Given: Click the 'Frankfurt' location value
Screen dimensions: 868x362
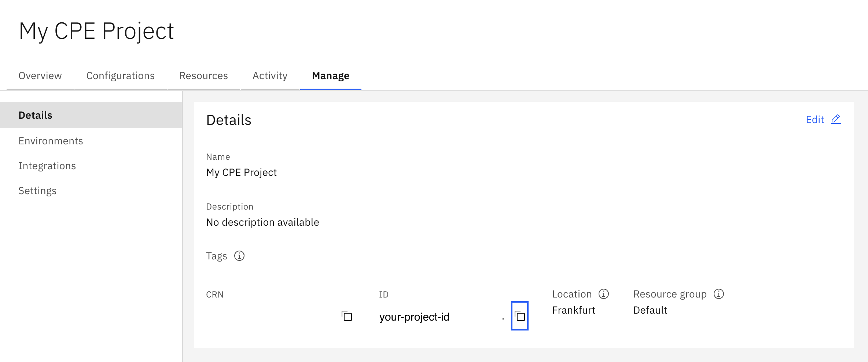Looking at the screenshot, I should 574,310.
